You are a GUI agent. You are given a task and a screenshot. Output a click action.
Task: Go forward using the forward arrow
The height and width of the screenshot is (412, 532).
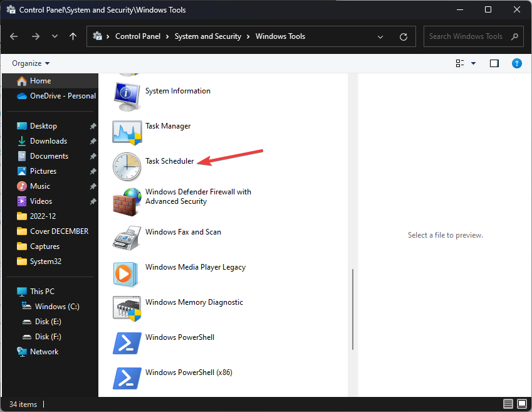tap(36, 36)
